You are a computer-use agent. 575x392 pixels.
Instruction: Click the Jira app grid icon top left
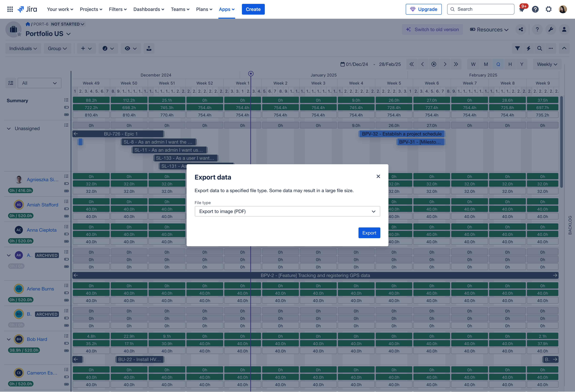click(10, 9)
